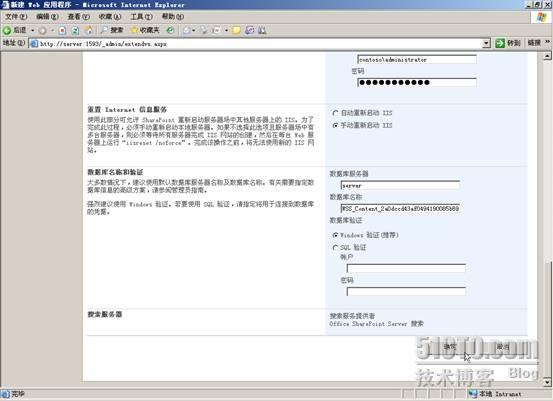
Task: Open the Favorites (收藏夹) toolbar button
Action: click(145, 30)
